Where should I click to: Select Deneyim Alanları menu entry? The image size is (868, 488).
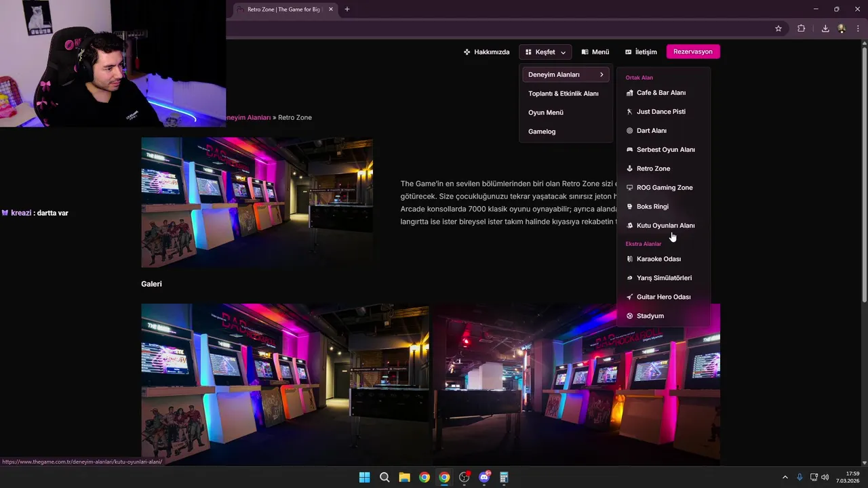tap(566, 75)
